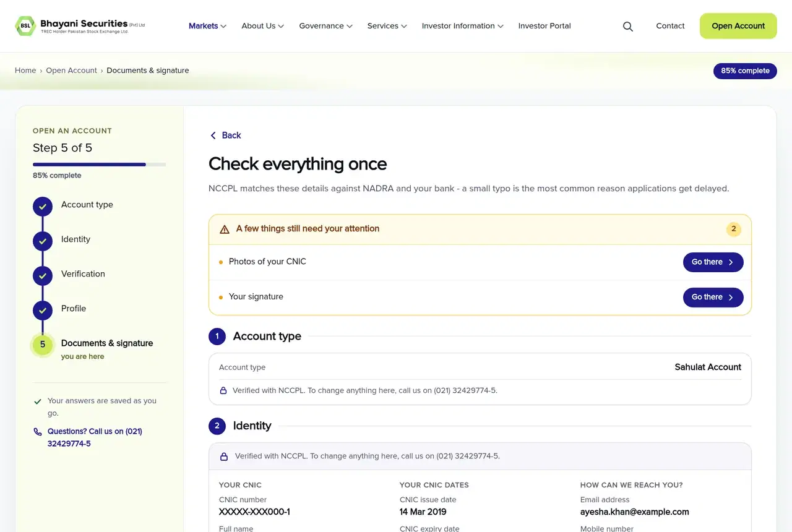
Task: Open the search magnifier icon
Action: click(x=627, y=27)
